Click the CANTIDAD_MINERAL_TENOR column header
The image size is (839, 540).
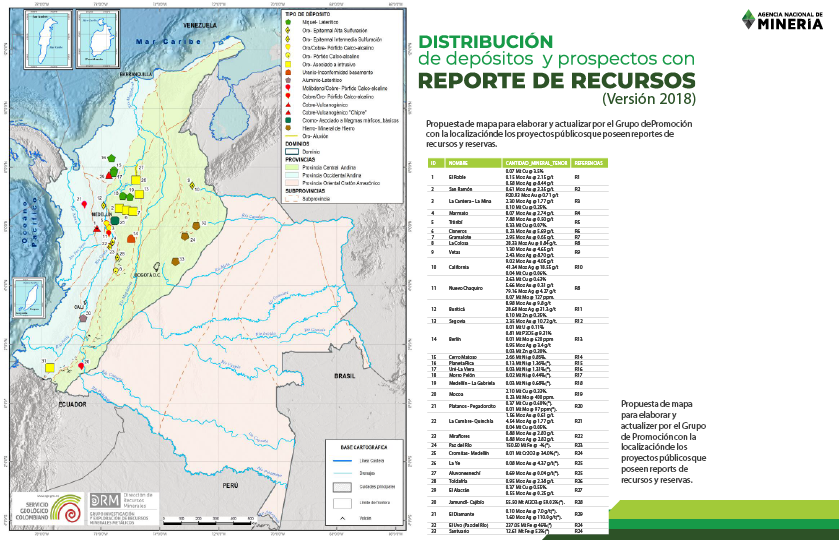(x=536, y=163)
